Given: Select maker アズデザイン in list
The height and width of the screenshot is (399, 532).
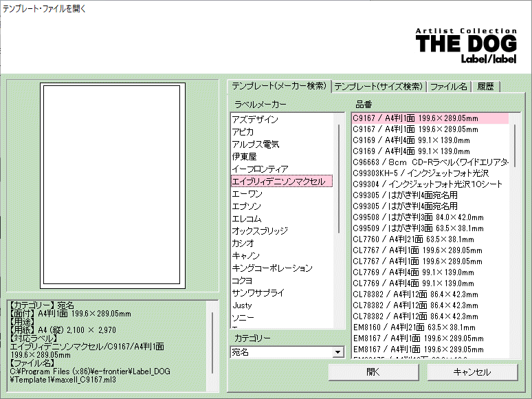Looking at the screenshot, I should click(x=282, y=119).
